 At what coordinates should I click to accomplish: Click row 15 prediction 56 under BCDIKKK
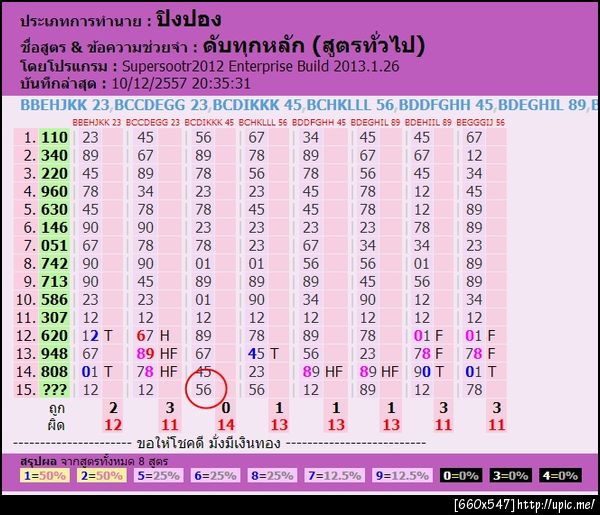click(x=203, y=390)
